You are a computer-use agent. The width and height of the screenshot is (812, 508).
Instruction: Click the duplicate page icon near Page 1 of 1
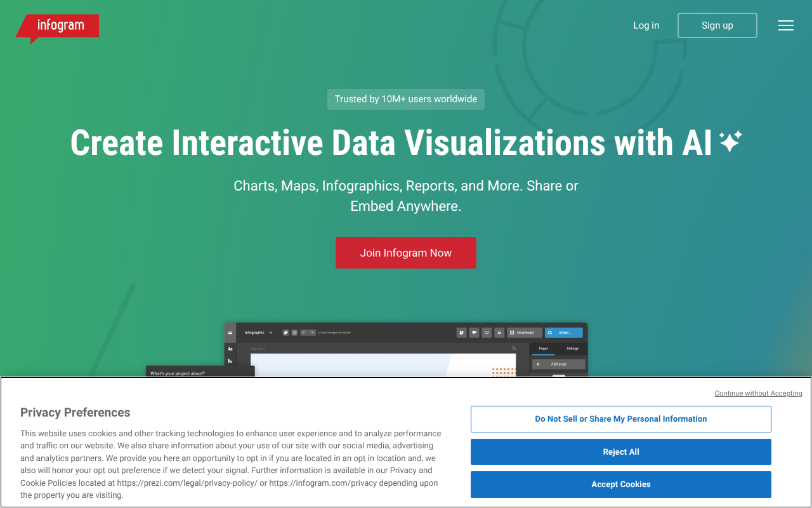(x=514, y=348)
